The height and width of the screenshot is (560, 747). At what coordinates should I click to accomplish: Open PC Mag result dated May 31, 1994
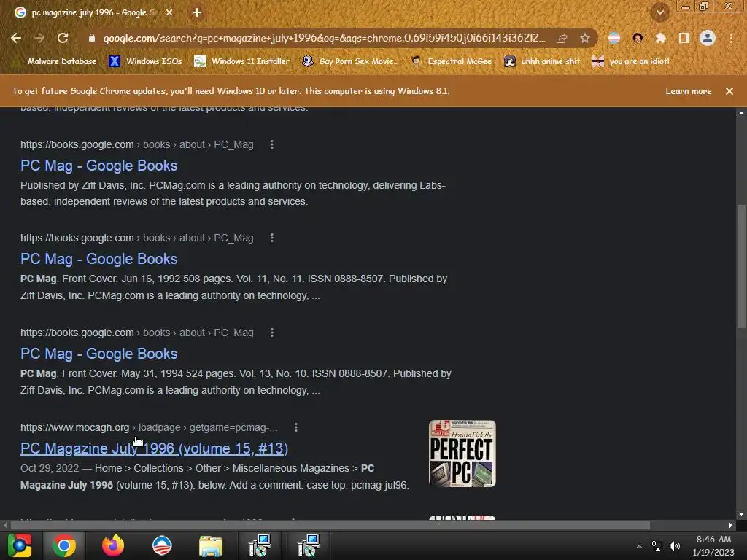98,354
